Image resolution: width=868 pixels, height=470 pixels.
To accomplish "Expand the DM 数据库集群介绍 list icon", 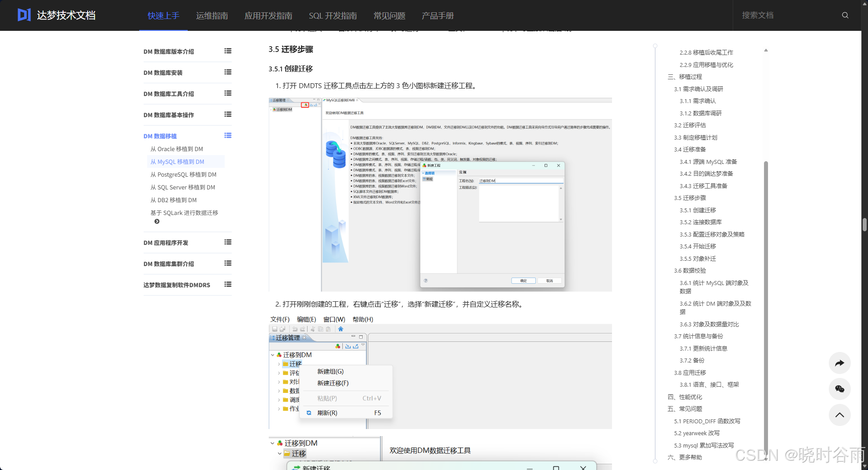I will (x=228, y=263).
